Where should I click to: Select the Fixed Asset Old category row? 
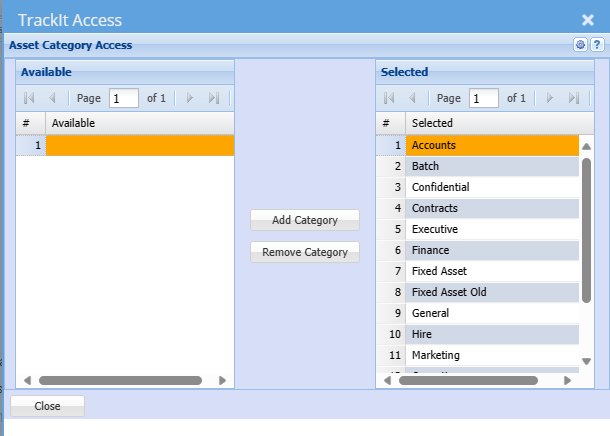click(x=478, y=292)
